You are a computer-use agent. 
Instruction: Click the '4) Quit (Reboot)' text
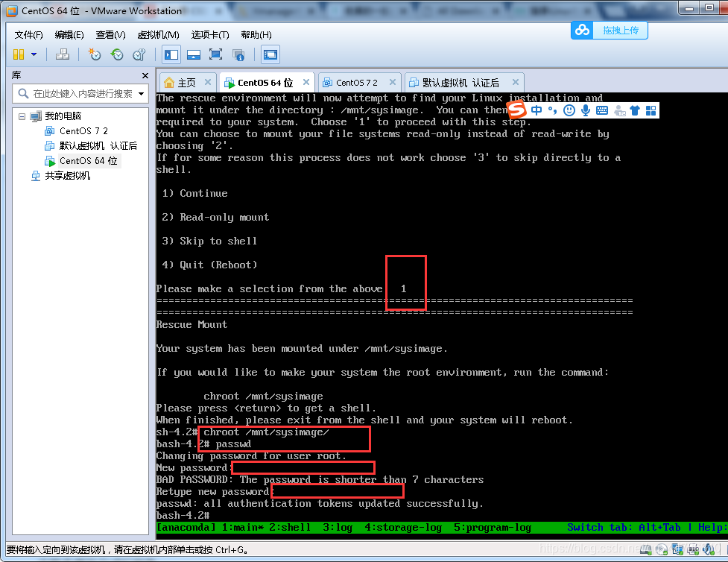(209, 265)
